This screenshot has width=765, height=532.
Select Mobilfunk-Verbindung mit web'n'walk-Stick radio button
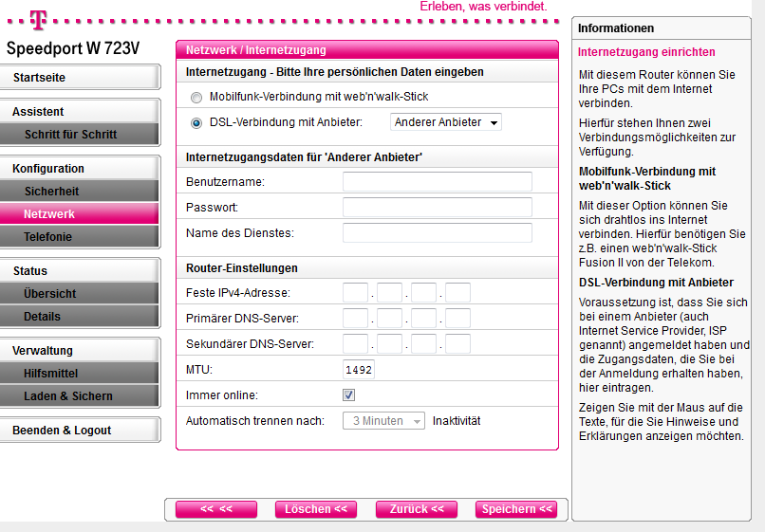pyautogui.click(x=196, y=98)
